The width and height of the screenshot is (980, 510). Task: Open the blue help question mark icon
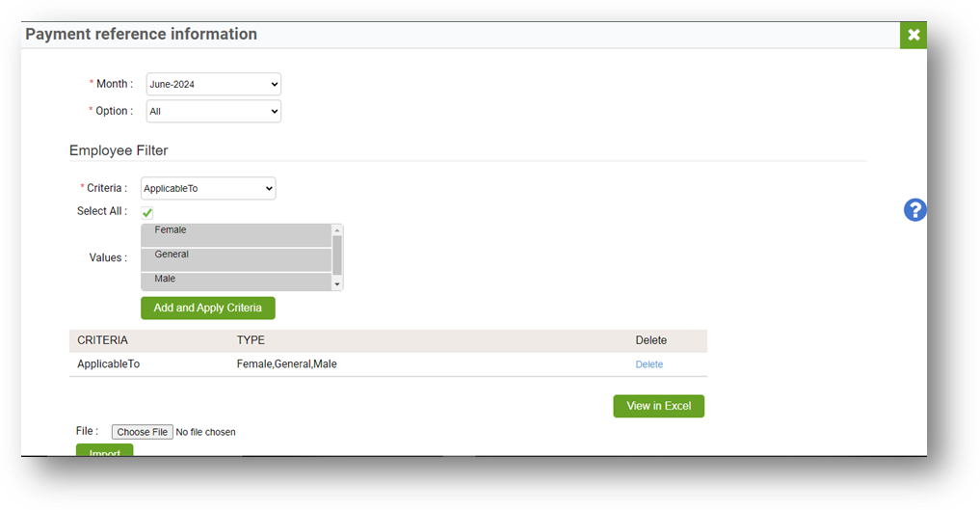pos(914,210)
